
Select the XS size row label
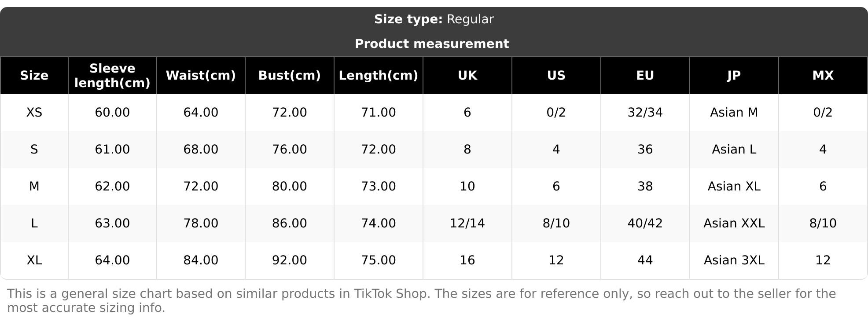[34, 113]
